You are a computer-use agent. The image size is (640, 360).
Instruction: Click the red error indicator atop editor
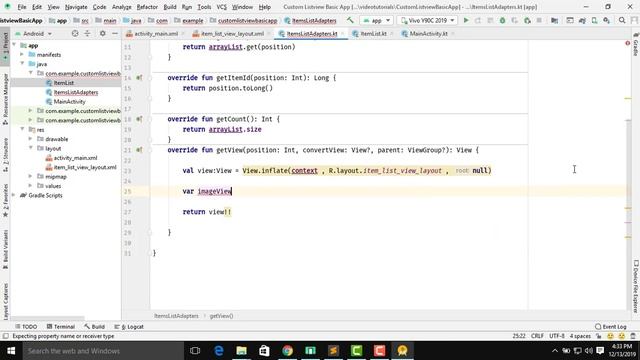tap(627, 43)
